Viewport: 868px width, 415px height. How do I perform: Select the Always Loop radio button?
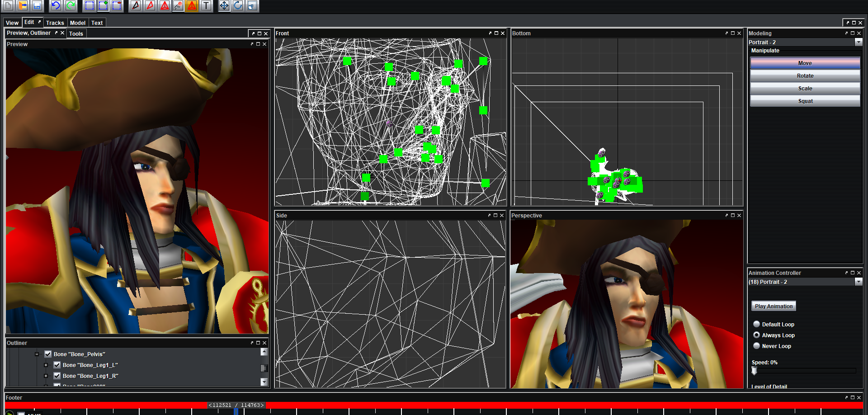click(756, 335)
